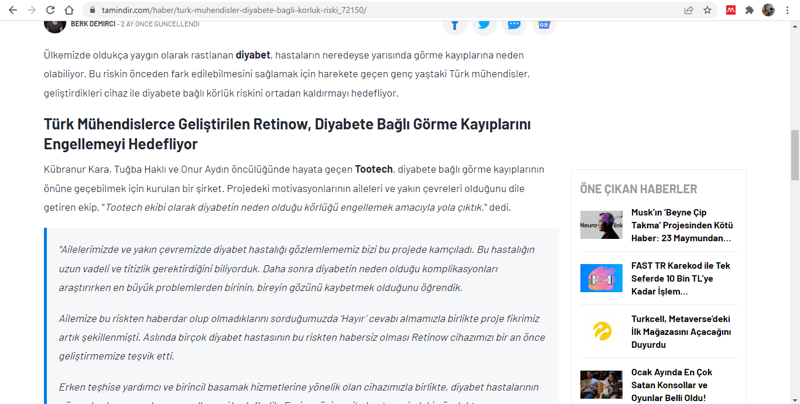Open the Google News share icon
Viewport: 800px width, 404px height.
coord(544,24)
